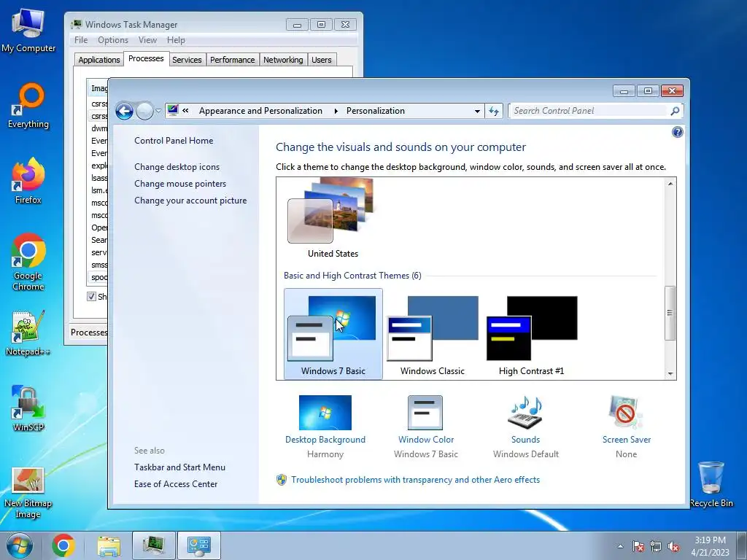Image resolution: width=747 pixels, height=560 pixels.
Task: Open Control Panel help icon
Action: pyautogui.click(x=677, y=133)
